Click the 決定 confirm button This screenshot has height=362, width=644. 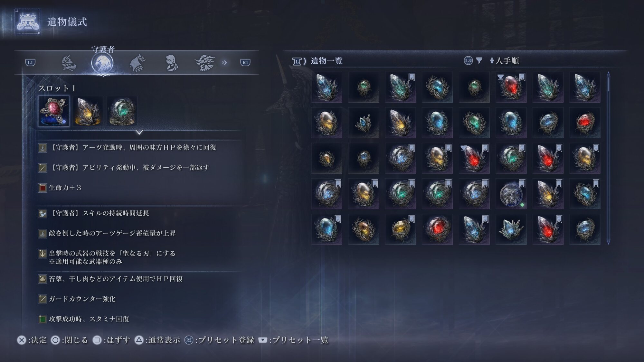32,340
